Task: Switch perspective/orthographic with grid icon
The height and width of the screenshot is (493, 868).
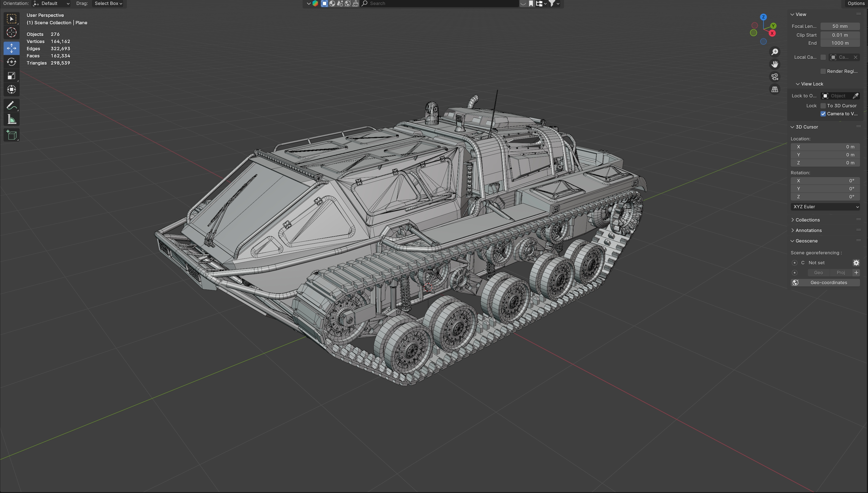Action: coord(774,89)
